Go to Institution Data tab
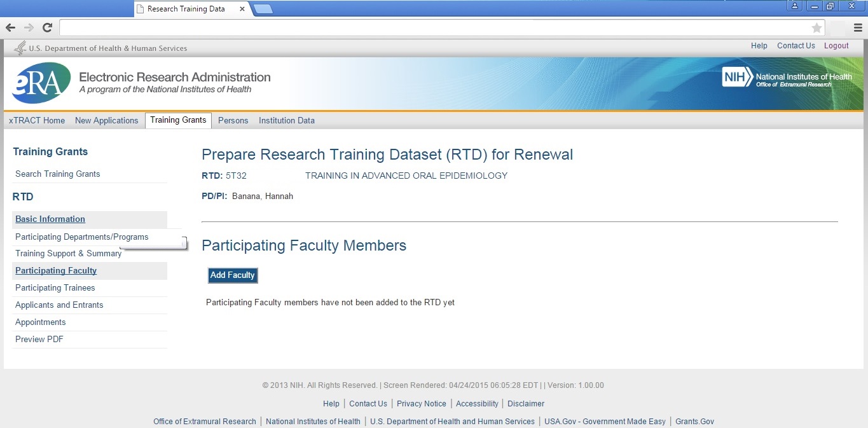Image resolution: width=868 pixels, height=428 pixels. click(x=287, y=120)
